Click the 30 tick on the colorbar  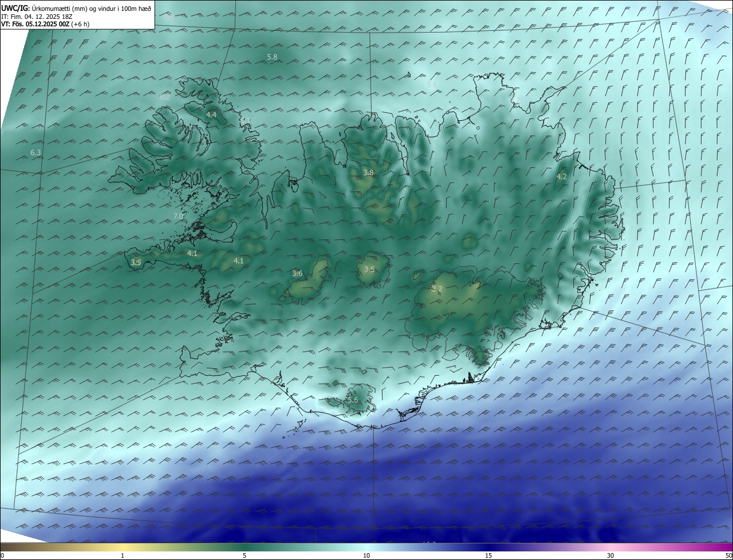coord(610,555)
